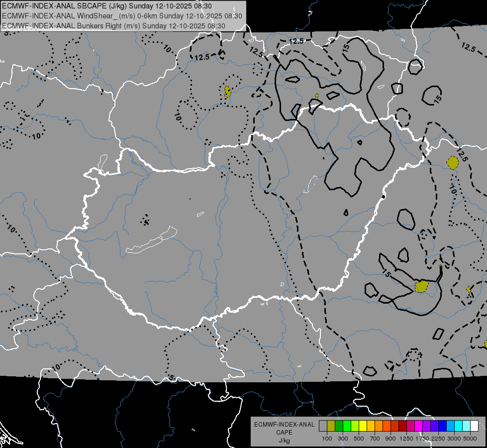Viewport: 487px width, 448px height.
Task: Click the CAPE label in the legend
Action: [x=284, y=433]
